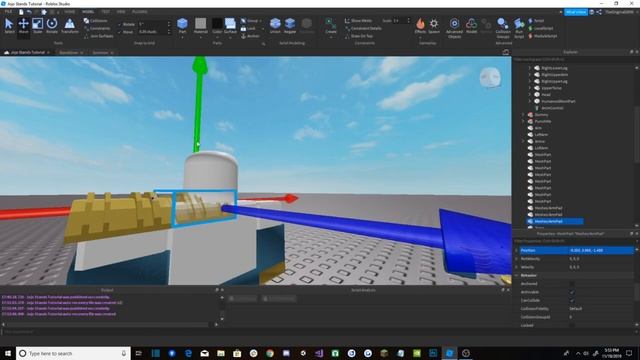Toggle the Constraints option
Screen dimensions: 640x360
tap(97, 29)
